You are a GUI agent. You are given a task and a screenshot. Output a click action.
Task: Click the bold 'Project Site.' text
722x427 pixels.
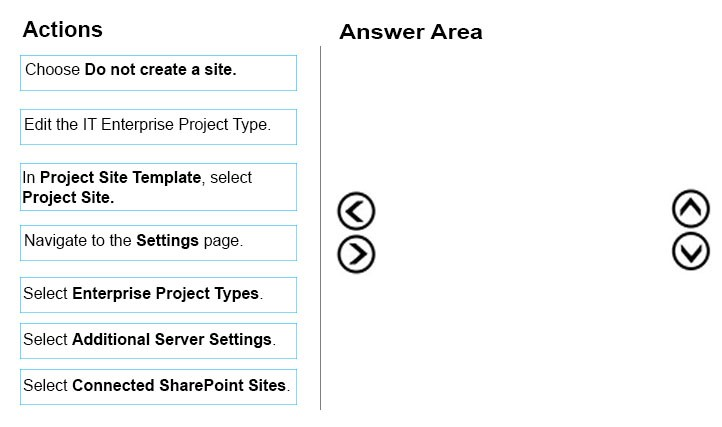point(68,197)
